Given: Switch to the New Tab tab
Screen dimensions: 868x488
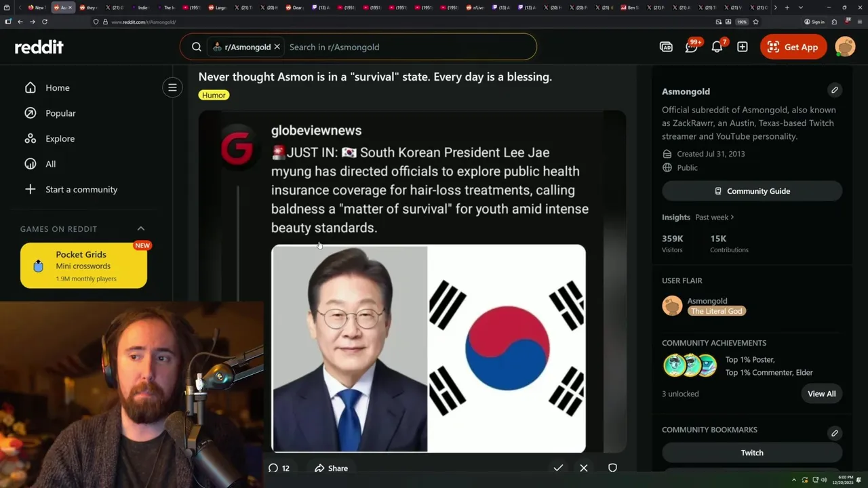Looking at the screenshot, I should pyautogui.click(x=37, y=7).
